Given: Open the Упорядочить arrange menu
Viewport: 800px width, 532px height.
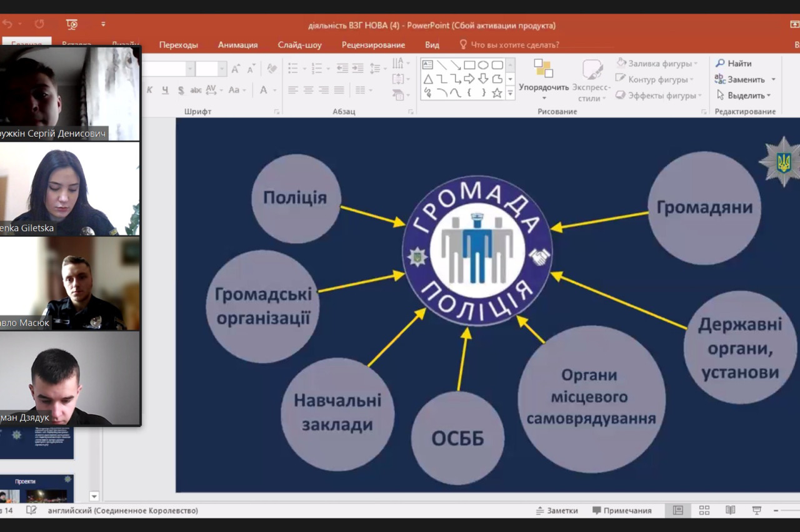Looking at the screenshot, I should [544, 80].
